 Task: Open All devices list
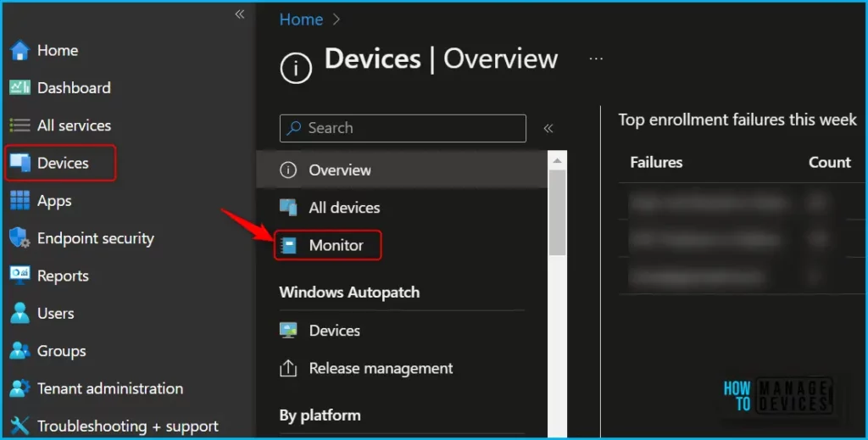(x=344, y=208)
